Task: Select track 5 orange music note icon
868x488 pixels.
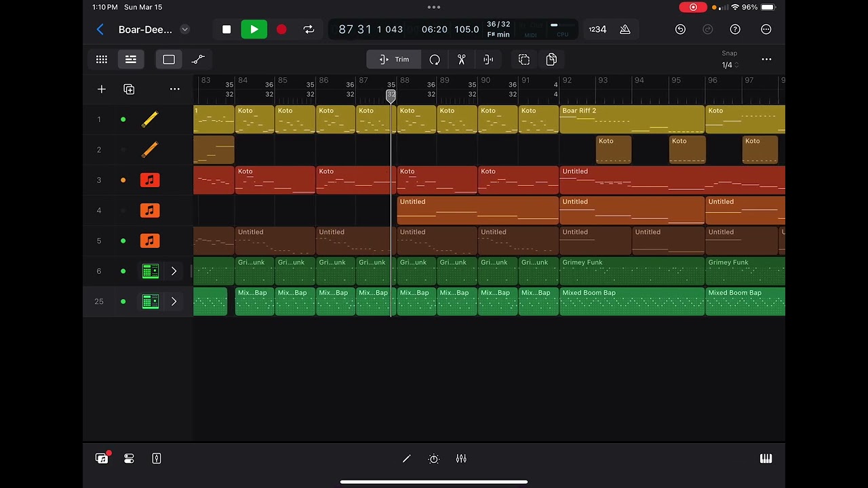Action: pyautogui.click(x=150, y=241)
